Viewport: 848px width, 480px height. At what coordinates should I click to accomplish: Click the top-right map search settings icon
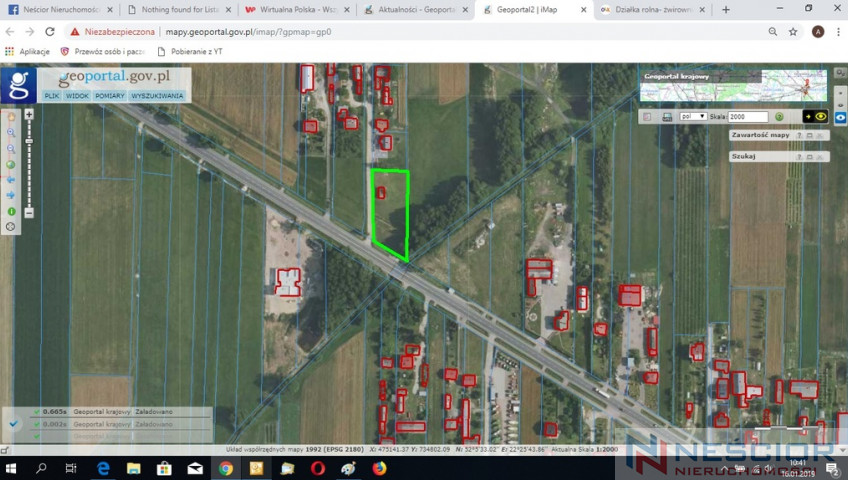coord(840,72)
